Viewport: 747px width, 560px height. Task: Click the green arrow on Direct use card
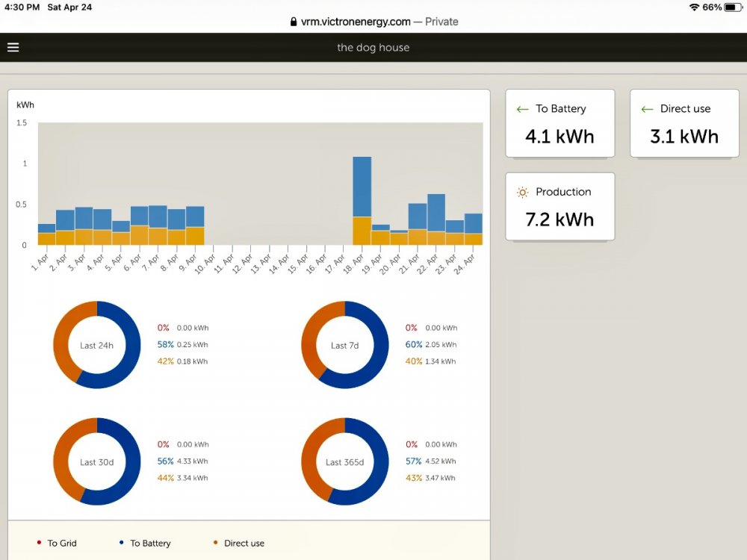[x=647, y=109]
